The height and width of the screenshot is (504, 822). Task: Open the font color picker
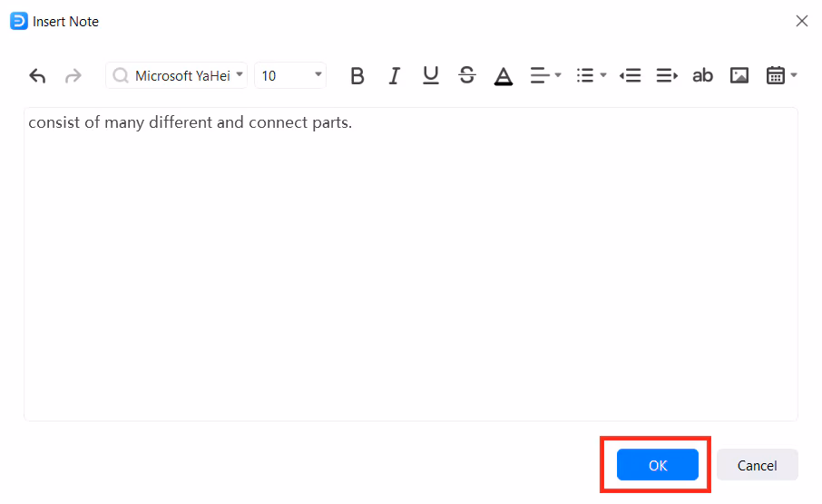click(x=504, y=76)
